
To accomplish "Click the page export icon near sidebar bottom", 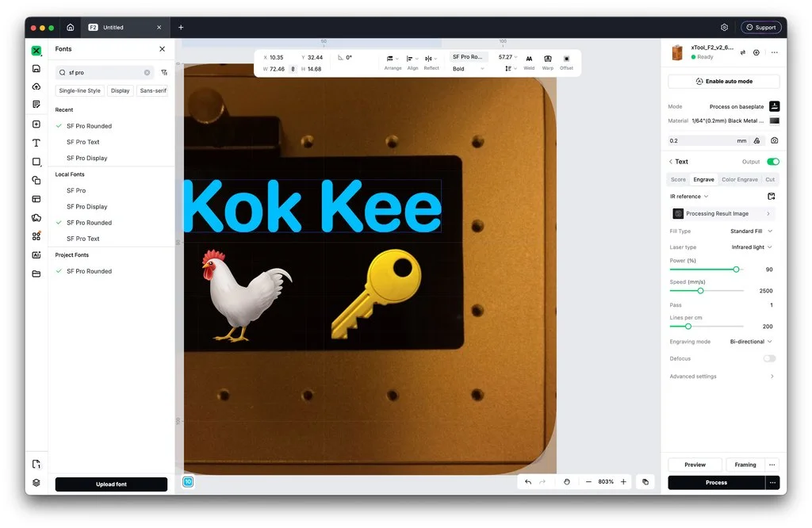I will click(x=36, y=464).
